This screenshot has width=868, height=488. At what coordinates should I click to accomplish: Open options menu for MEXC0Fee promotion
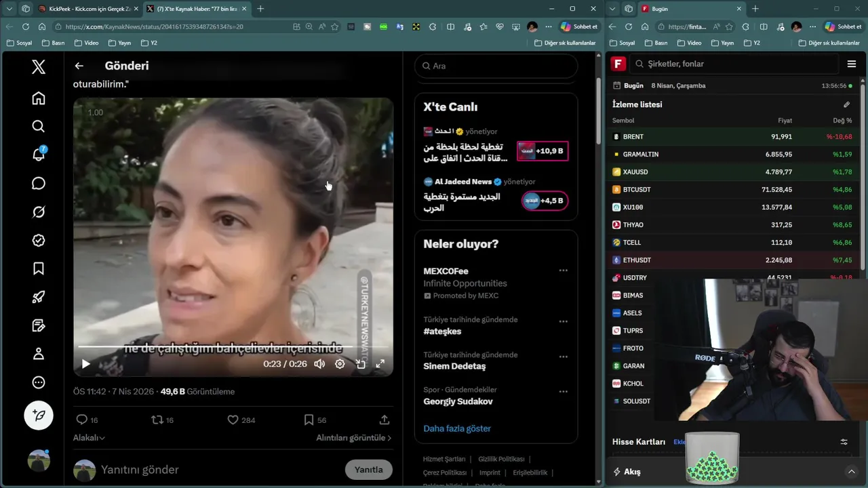point(563,270)
